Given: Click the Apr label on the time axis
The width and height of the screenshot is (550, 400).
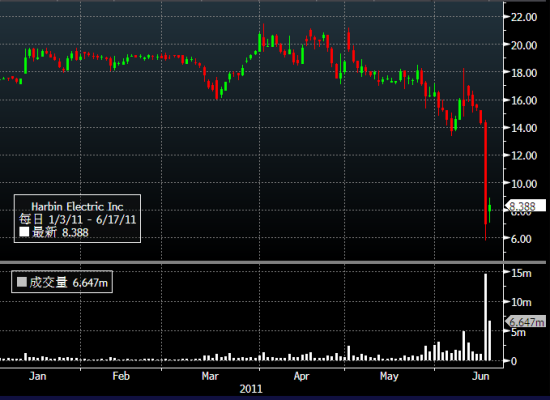Looking at the screenshot, I should (301, 376).
